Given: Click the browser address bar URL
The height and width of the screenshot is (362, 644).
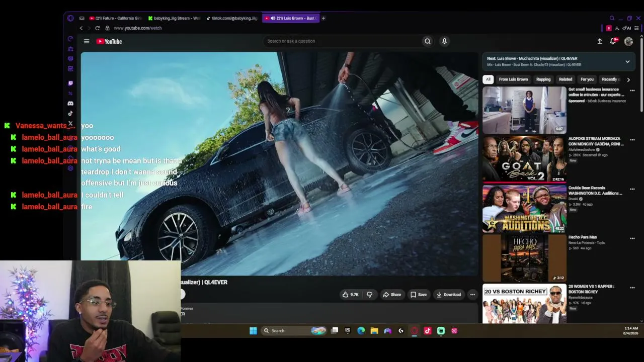Looking at the screenshot, I should tap(137, 28).
